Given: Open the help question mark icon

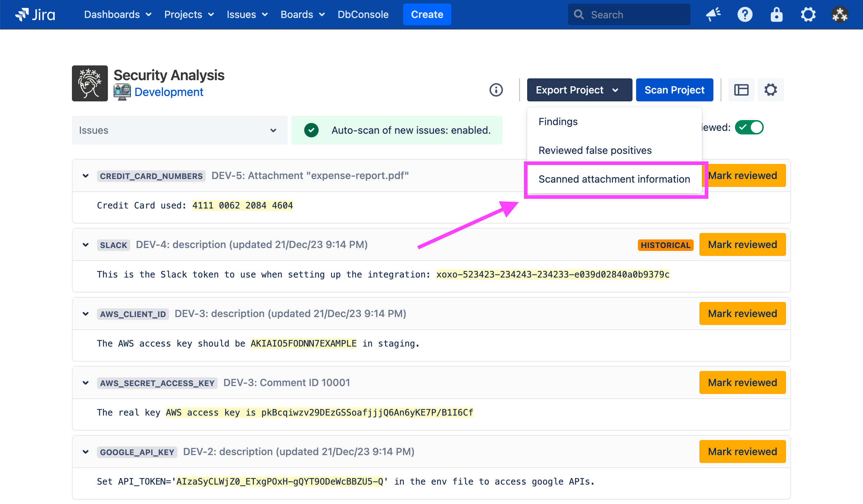Looking at the screenshot, I should 745,15.
